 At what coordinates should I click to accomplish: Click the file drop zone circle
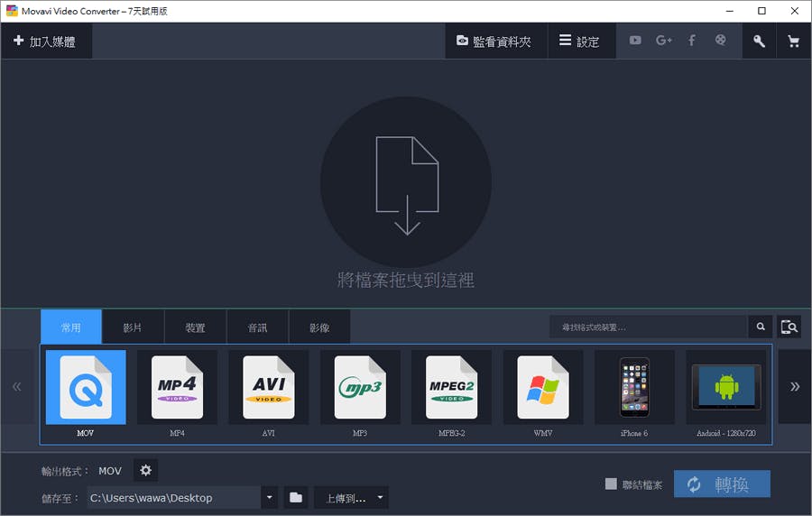(406, 182)
